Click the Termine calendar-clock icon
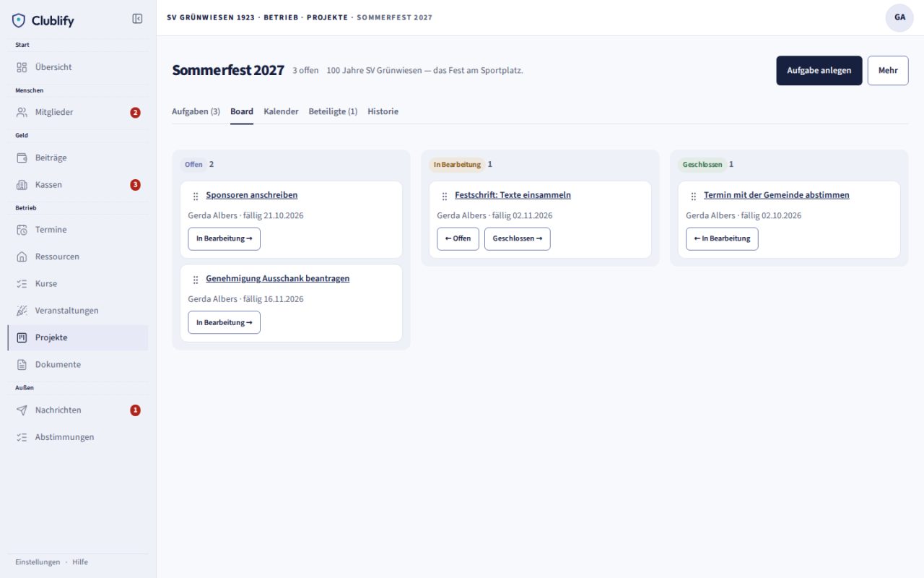Image resolution: width=924 pixels, height=578 pixels. [22, 230]
